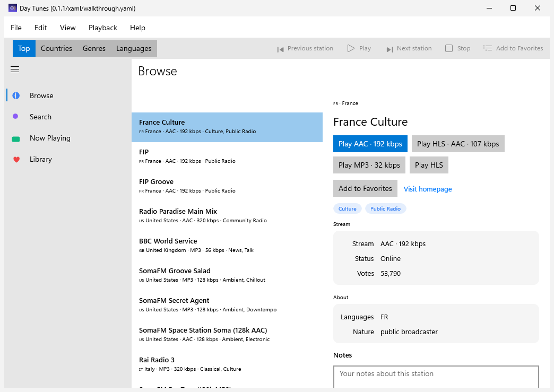This screenshot has height=392, width=554.
Task: Switch to the Countries tab
Action: pos(57,48)
